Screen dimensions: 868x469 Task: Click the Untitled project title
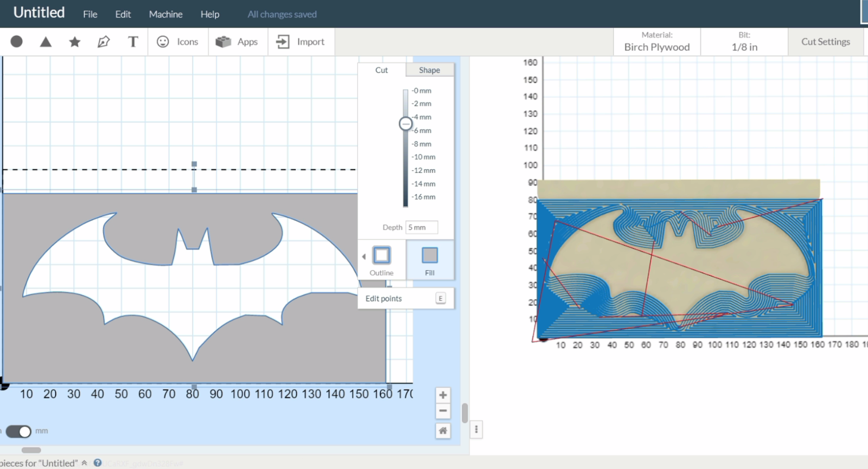coord(39,12)
